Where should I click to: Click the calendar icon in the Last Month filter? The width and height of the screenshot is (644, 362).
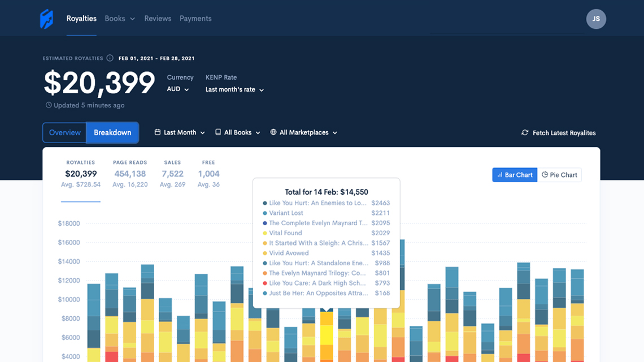coord(156,132)
